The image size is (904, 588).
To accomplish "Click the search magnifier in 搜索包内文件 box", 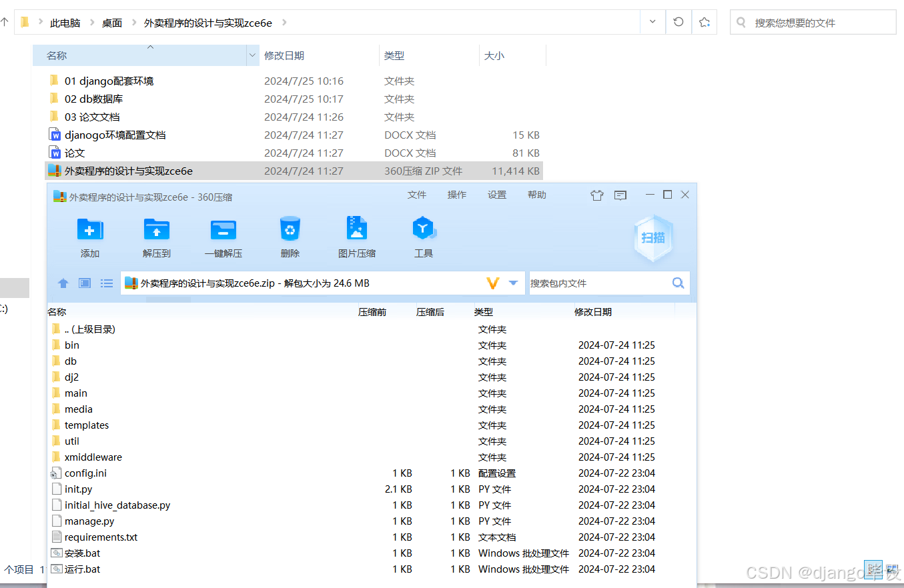I will (x=679, y=283).
